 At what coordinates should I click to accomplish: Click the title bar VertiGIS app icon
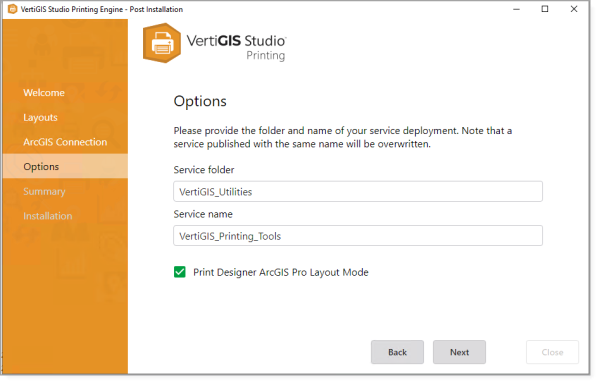tap(12, 9)
